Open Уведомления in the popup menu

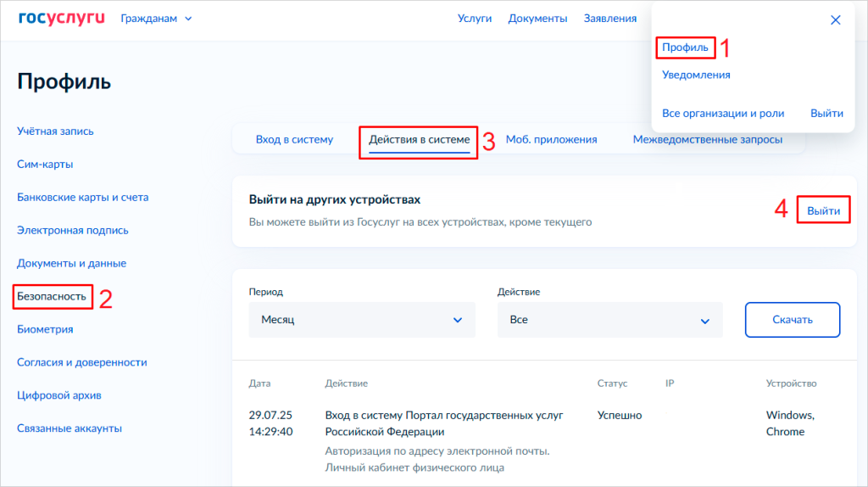coord(696,75)
